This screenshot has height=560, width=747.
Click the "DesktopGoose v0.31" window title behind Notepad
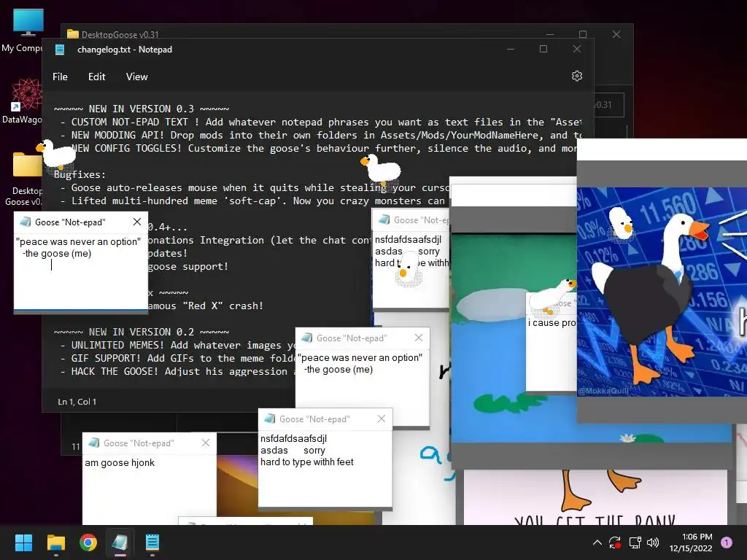[x=120, y=34]
